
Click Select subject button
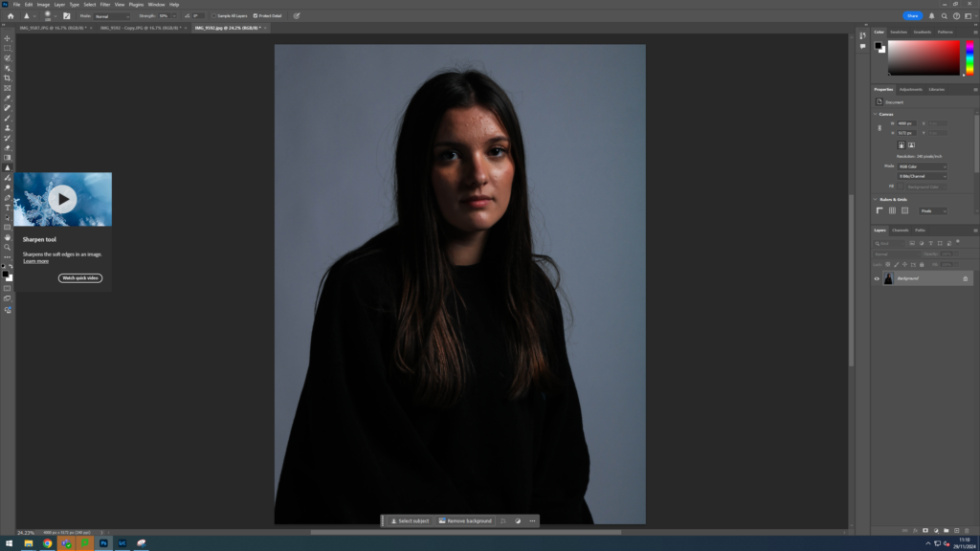coord(410,521)
